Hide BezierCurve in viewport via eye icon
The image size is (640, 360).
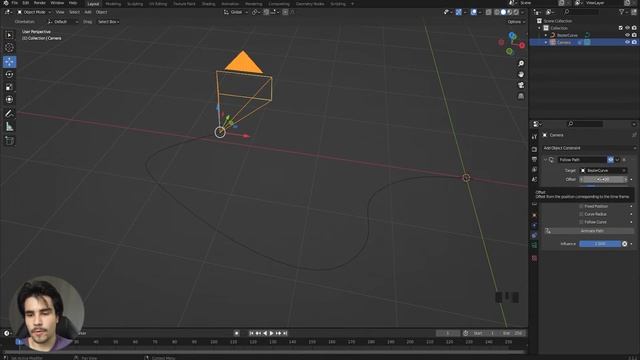point(627,35)
